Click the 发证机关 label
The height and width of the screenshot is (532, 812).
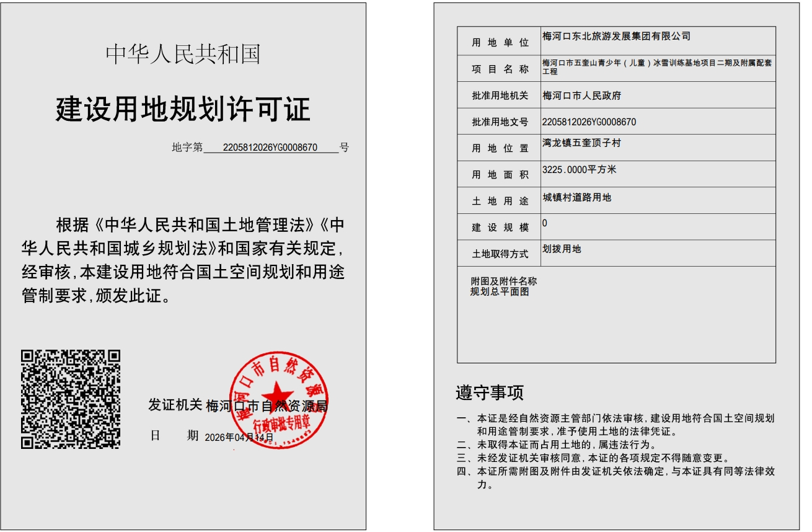(175, 405)
